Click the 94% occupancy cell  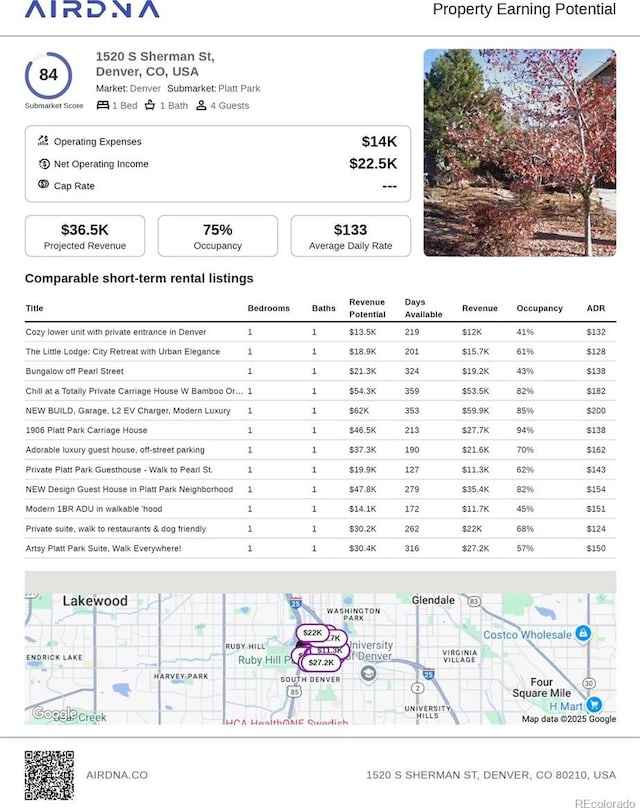click(525, 430)
